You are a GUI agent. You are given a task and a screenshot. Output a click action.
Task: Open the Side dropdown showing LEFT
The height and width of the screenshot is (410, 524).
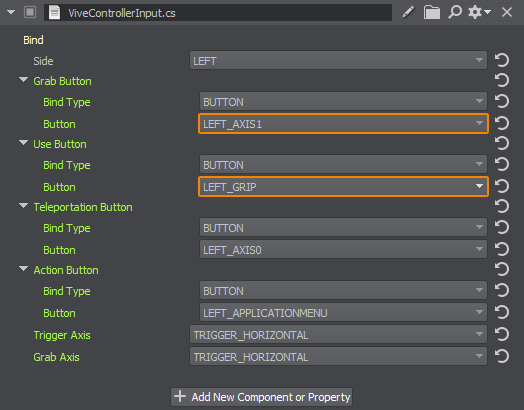click(x=338, y=60)
